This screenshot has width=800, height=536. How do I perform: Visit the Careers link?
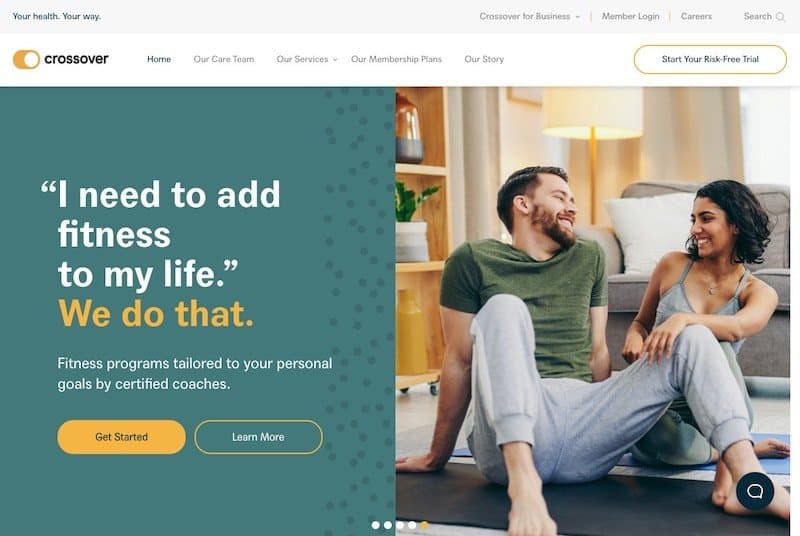(x=696, y=16)
